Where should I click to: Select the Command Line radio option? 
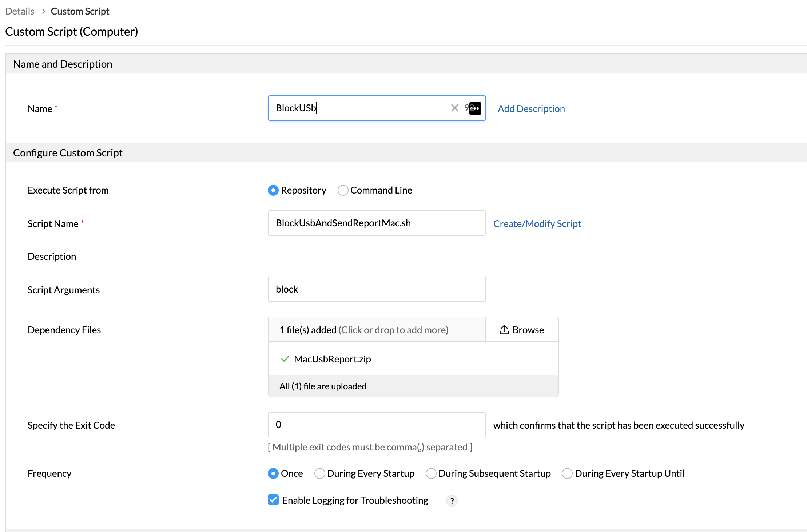(x=343, y=190)
